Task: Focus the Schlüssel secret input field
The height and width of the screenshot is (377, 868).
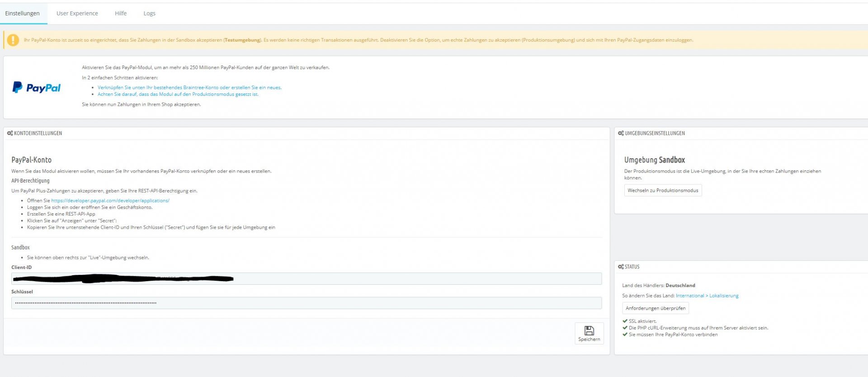Action: click(x=307, y=303)
